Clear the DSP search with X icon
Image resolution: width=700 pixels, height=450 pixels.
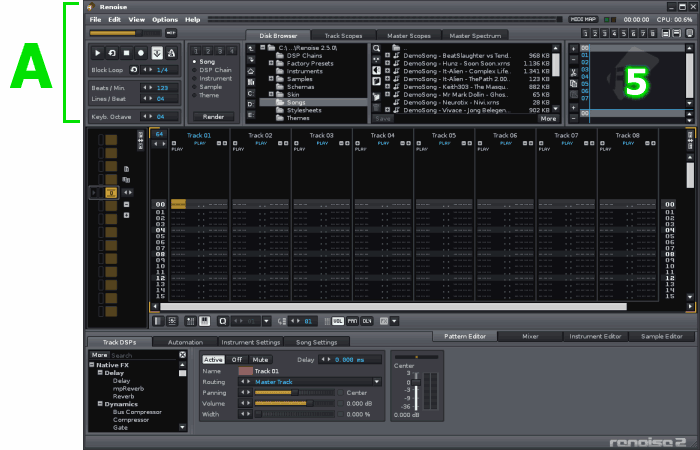[183, 355]
